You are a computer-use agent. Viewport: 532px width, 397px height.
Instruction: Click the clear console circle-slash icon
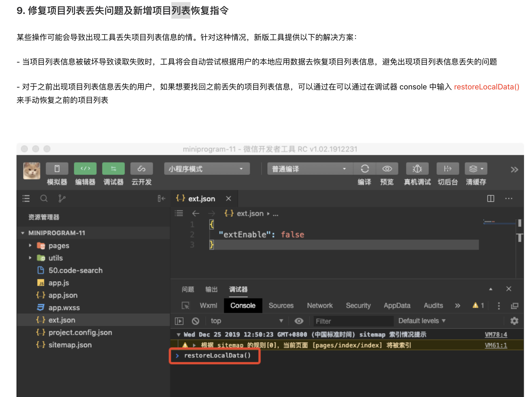pos(196,321)
